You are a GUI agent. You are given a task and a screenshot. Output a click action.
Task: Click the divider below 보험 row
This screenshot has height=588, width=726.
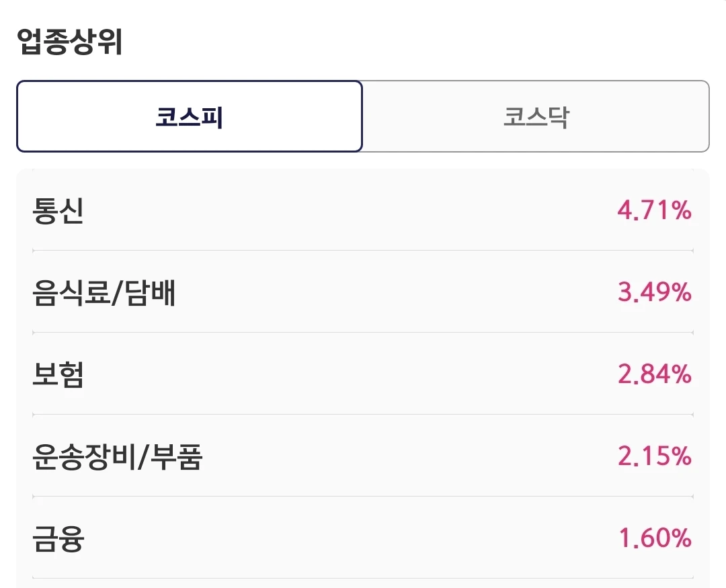(363, 415)
